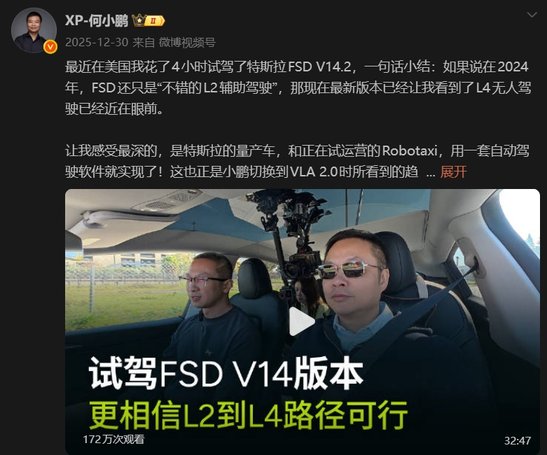Click the orange verified V badge
This screenshot has height=455, width=547.
point(50,47)
